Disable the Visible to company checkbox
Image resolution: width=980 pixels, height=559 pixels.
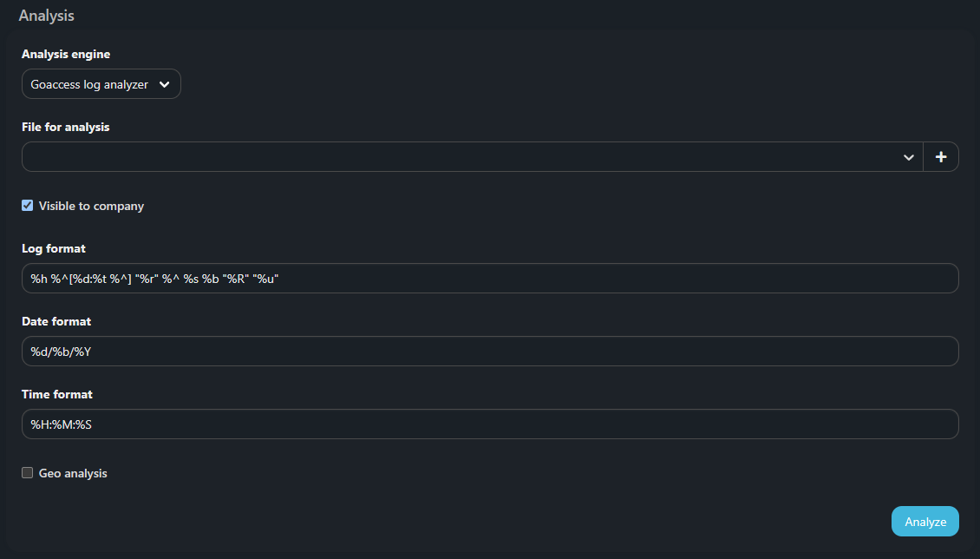pyautogui.click(x=28, y=206)
